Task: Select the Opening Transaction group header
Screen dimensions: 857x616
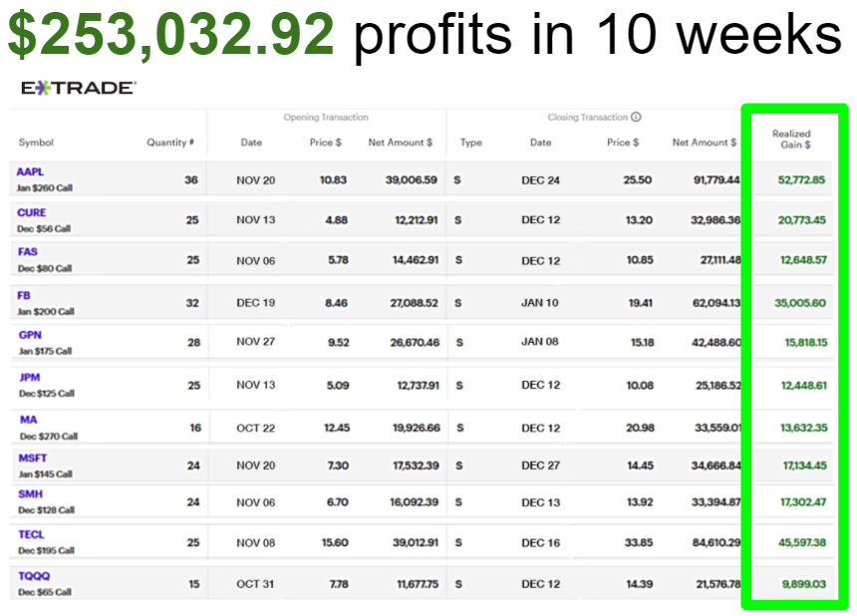Action: point(326,118)
